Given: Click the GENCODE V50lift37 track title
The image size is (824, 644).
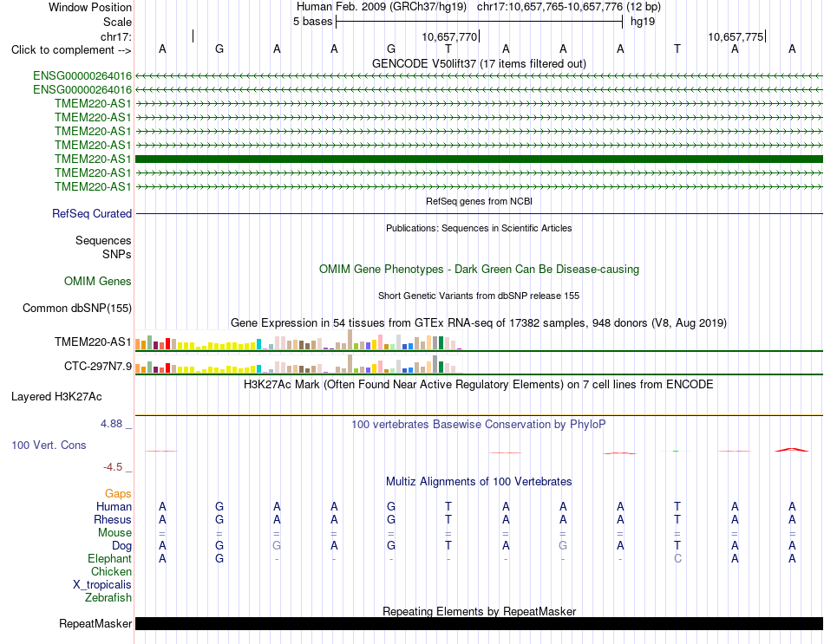Looking at the screenshot, I should tap(479, 63).
